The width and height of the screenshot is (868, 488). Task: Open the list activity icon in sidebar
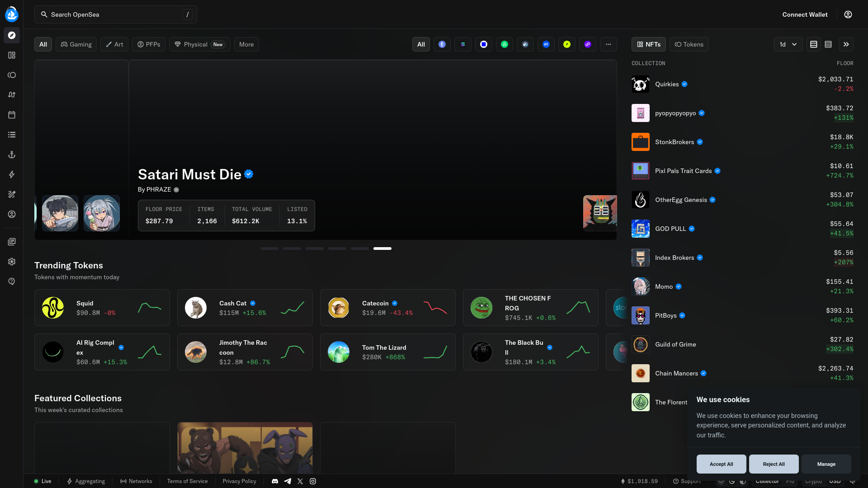(x=12, y=135)
